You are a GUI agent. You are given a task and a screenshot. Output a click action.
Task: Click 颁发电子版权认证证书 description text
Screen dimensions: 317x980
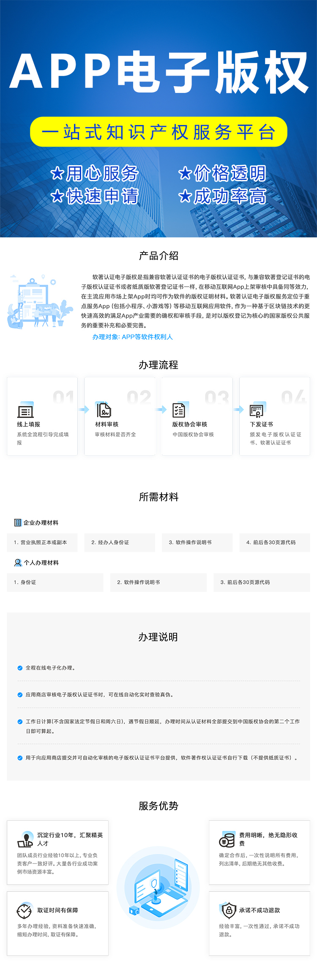(276, 438)
